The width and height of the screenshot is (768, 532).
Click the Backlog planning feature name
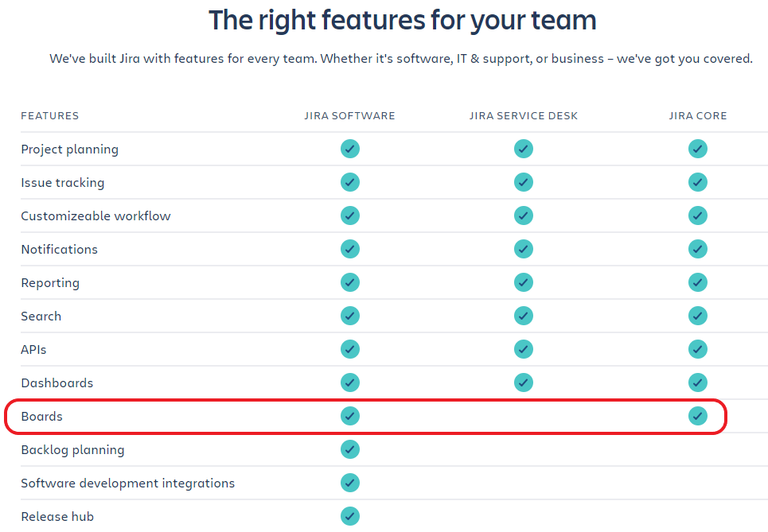[x=72, y=450]
